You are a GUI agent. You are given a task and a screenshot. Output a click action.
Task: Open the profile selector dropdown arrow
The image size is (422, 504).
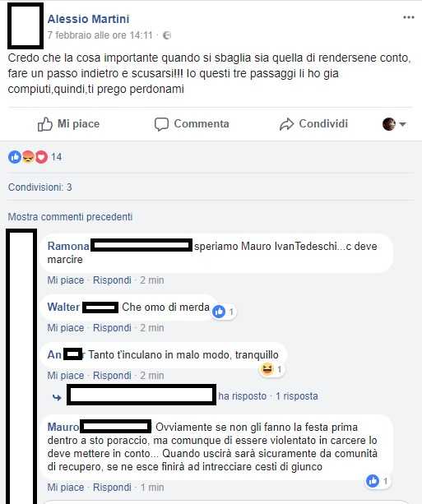(402, 124)
